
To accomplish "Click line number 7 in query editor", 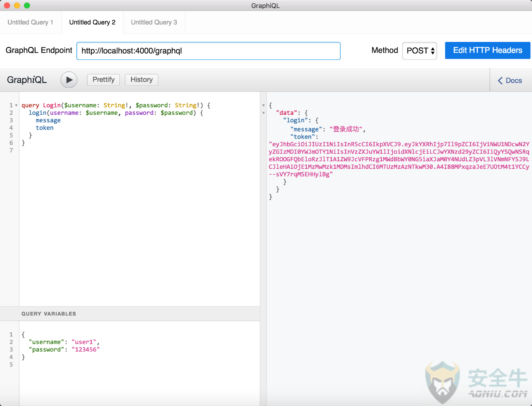I will click(11, 150).
